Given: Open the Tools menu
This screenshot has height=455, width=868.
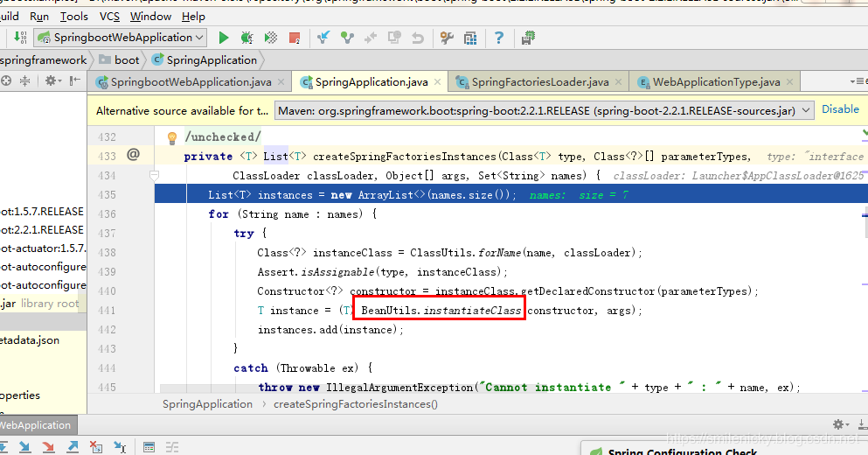Looking at the screenshot, I should pyautogui.click(x=74, y=16).
